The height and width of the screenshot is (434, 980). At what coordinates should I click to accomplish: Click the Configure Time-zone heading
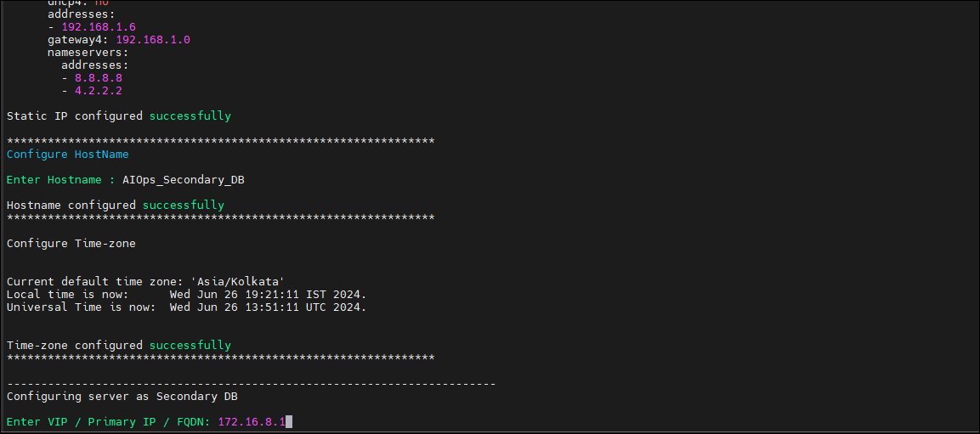[71, 244]
